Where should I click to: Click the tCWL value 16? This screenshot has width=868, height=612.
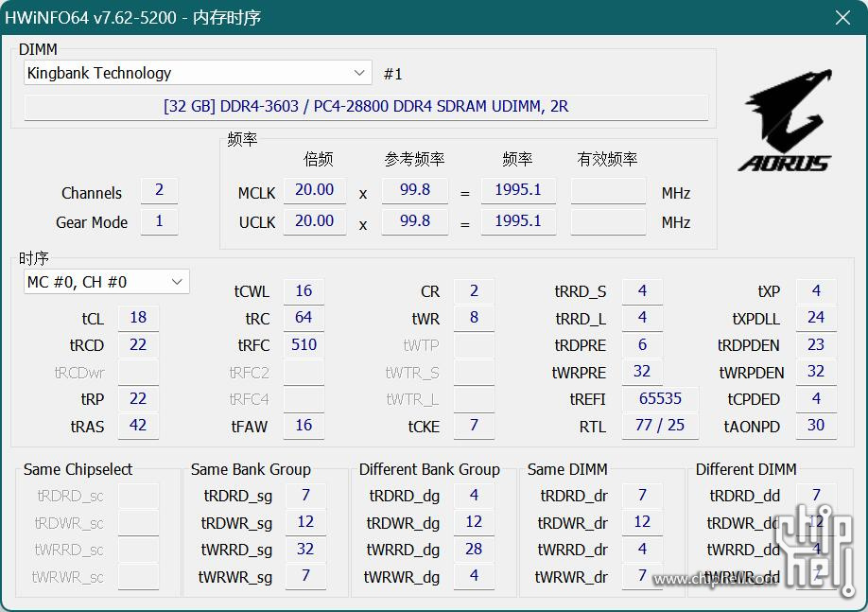click(x=304, y=291)
